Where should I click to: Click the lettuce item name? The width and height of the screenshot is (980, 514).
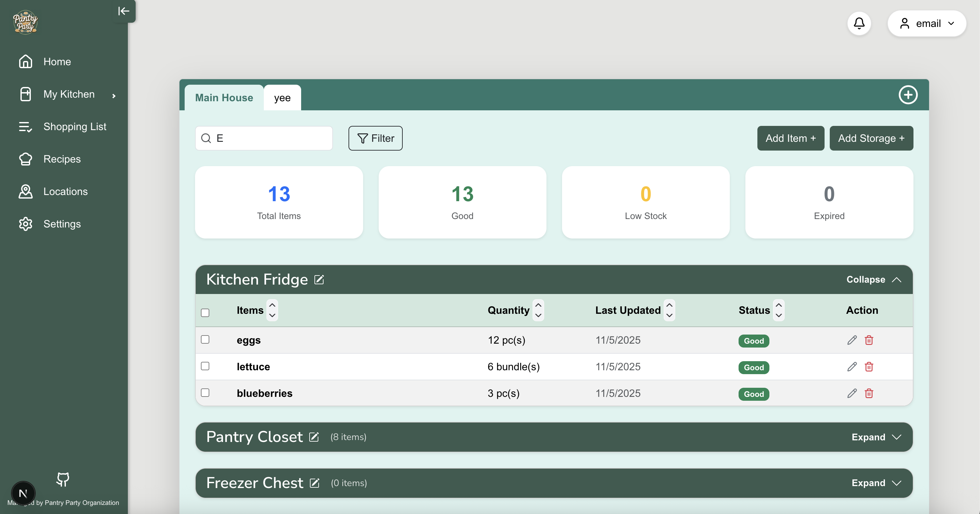[253, 367]
